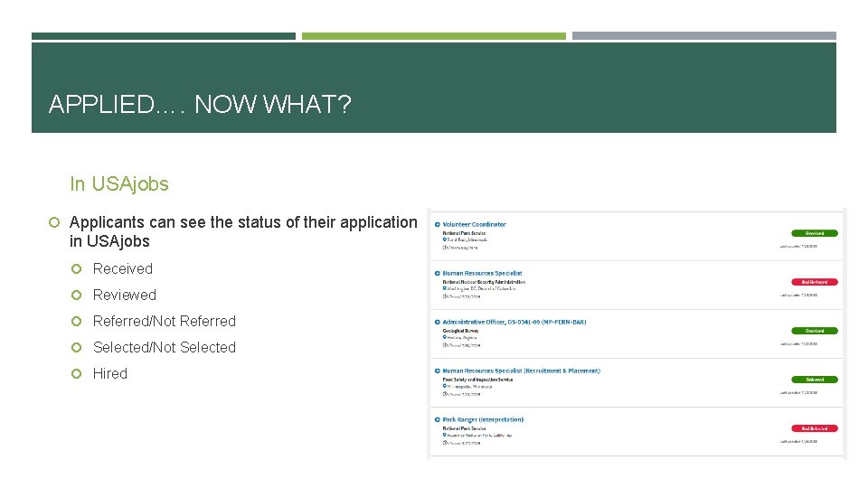Open the Park Ranger (Interpretation) job link
Screen dimensions: 868x488
pyautogui.click(x=483, y=419)
